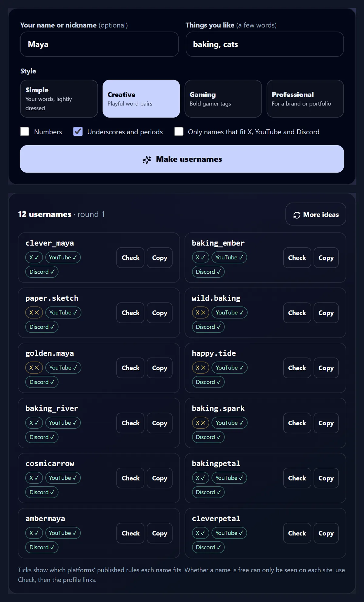The image size is (364, 602).
Task: Click the X badge under ambermaya
Action: [34, 533]
